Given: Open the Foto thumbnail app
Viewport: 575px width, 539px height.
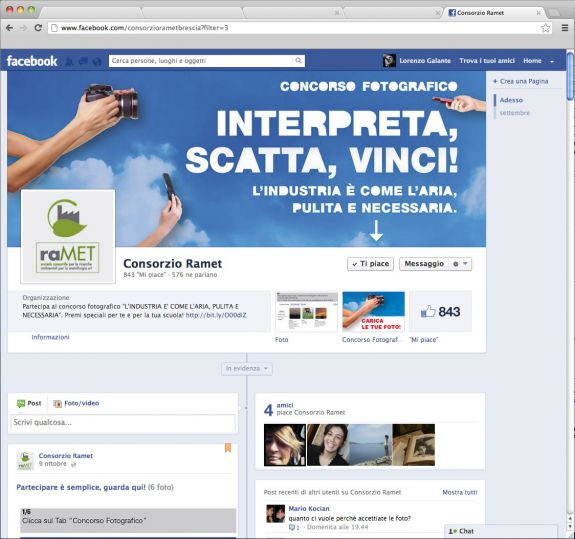Looking at the screenshot, I should pyautogui.click(x=306, y=312).
